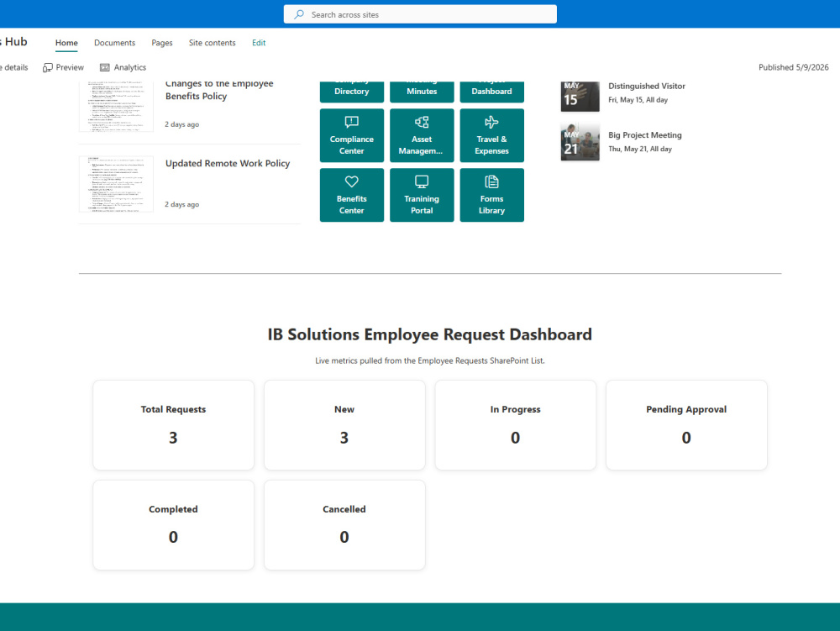
Task: Click the search magnifier icon
Action: point(299,14)
